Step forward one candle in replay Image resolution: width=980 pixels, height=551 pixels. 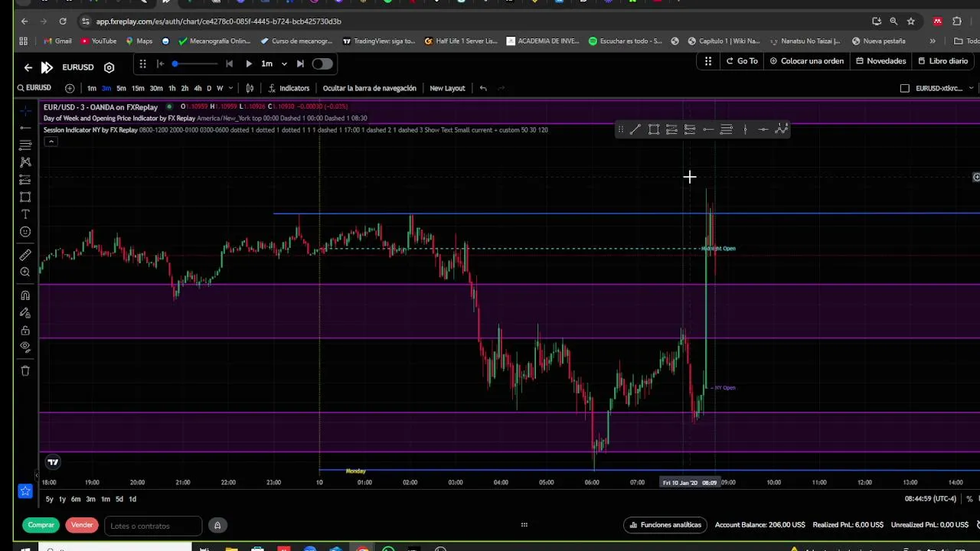pyautogui.click(x=300, y=64)
